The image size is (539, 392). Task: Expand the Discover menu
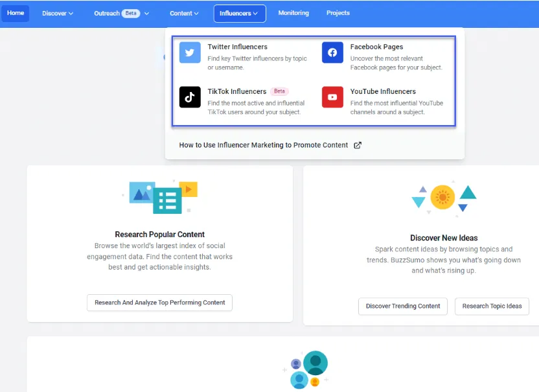click(58, 12)
